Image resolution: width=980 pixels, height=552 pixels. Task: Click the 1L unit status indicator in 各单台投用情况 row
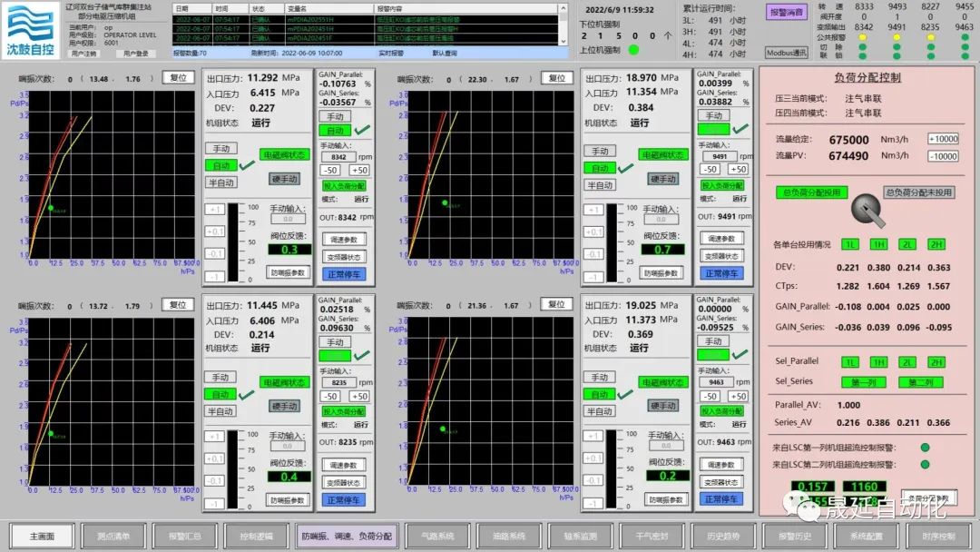coord(849,244)
